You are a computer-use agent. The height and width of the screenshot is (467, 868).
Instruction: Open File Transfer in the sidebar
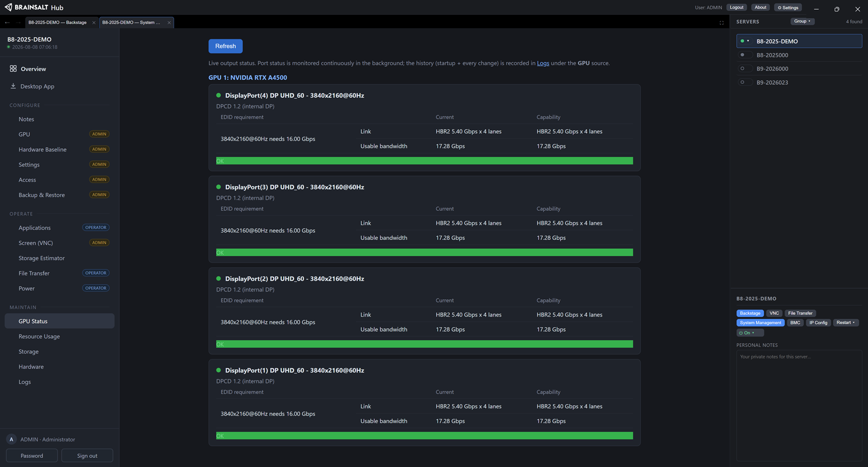[x=60, y=273]
